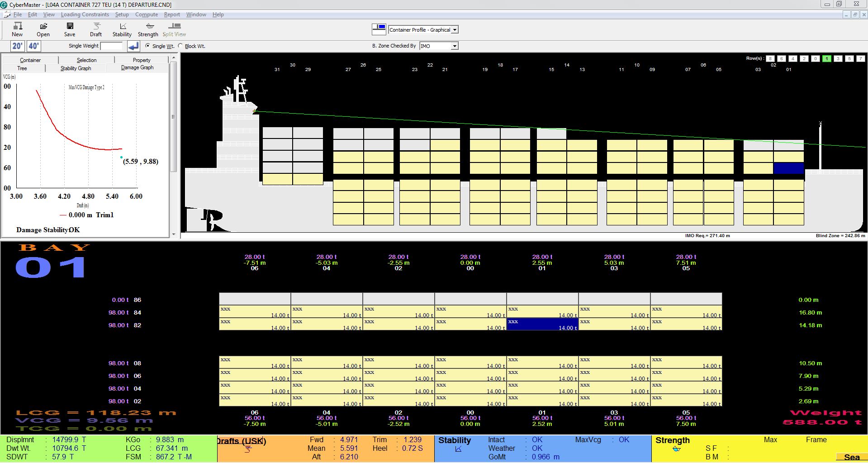The width and height of the screenshot is (868, 463).
Task: Switch to the Damage Graph tab
Action: coord(137,67)
